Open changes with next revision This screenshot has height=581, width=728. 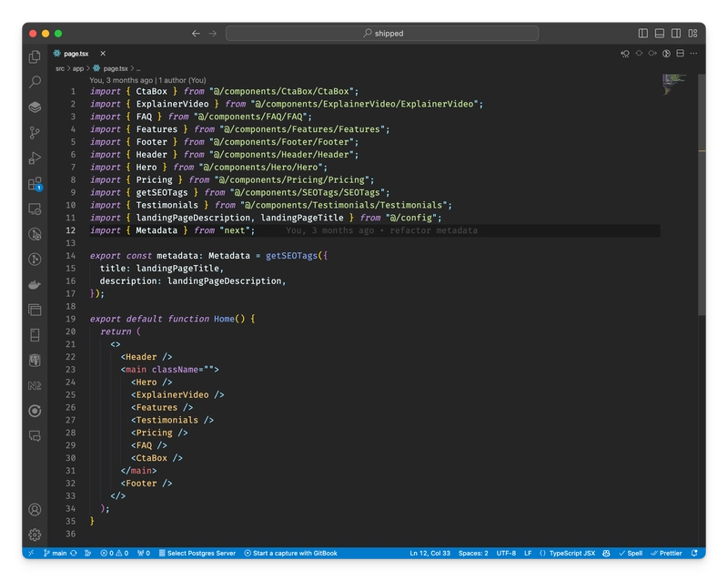(652, 54)
